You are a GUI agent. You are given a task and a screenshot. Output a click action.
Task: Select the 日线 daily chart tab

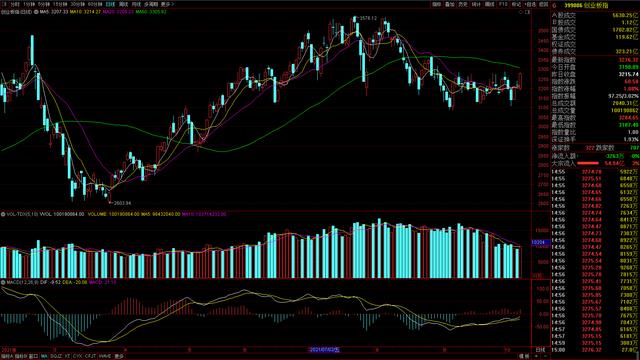click(110, 4)
